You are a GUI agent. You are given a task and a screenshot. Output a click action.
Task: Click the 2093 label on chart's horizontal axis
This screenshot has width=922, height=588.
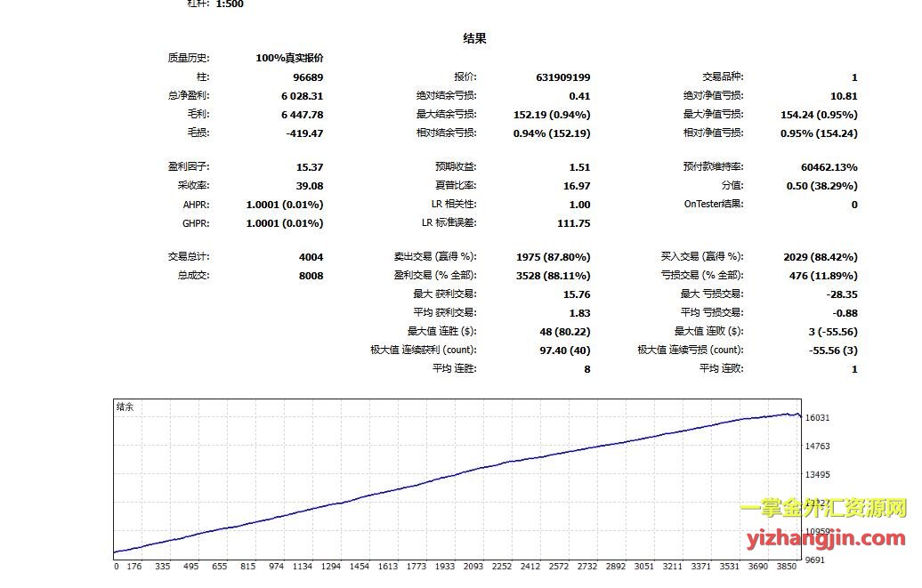tap(472, 566)
